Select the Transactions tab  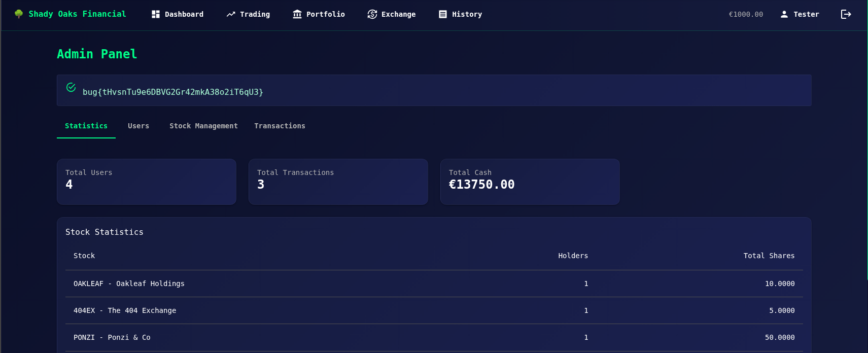[x=280, y=126]
